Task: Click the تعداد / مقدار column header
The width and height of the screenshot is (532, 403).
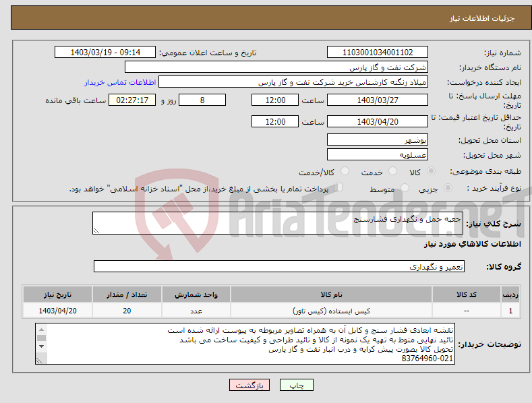Action: 127,294
